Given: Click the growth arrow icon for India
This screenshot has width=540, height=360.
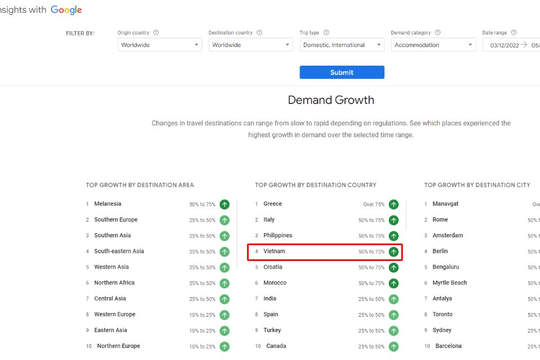Looking at the screenshot, I should point(394,299).
